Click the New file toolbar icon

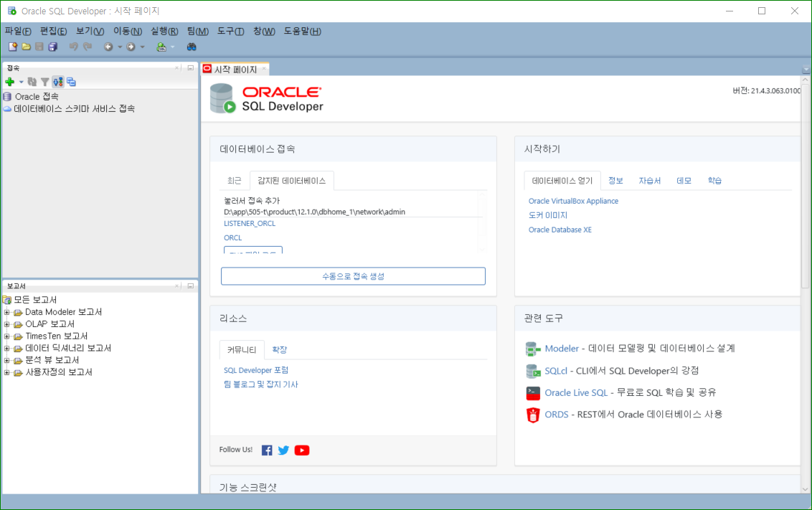13,47
